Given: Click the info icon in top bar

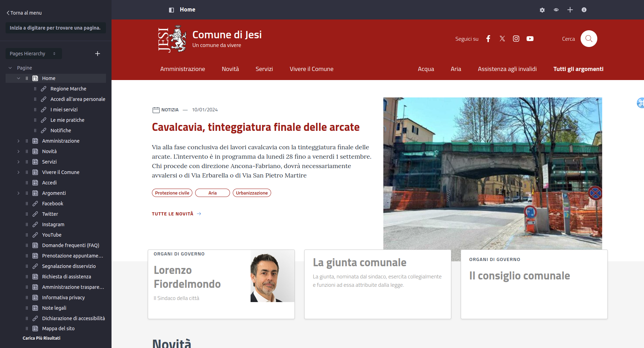Looking at the screenshot, I should click(x=584, y=10).
